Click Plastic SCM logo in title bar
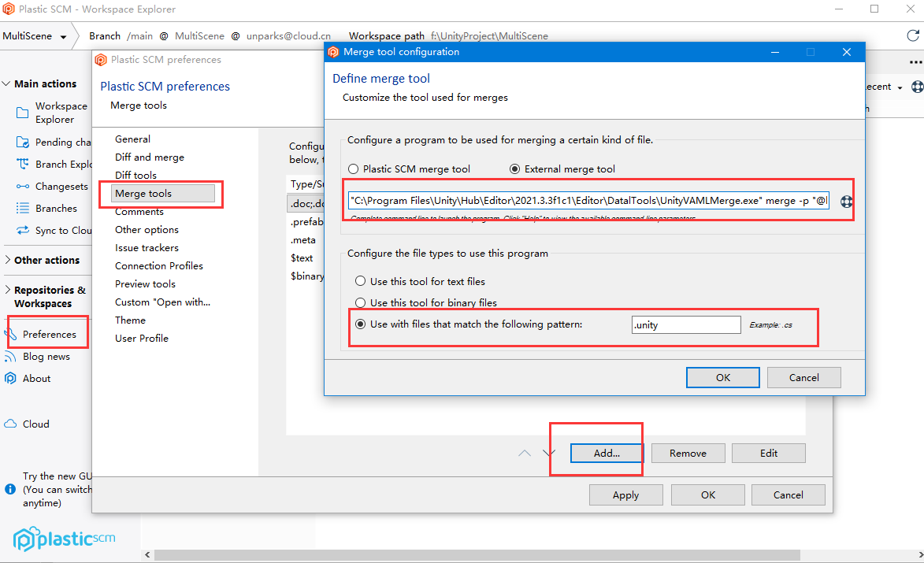Image resolution: width=924 pixels, height=563 pixels. coord(8,9)
